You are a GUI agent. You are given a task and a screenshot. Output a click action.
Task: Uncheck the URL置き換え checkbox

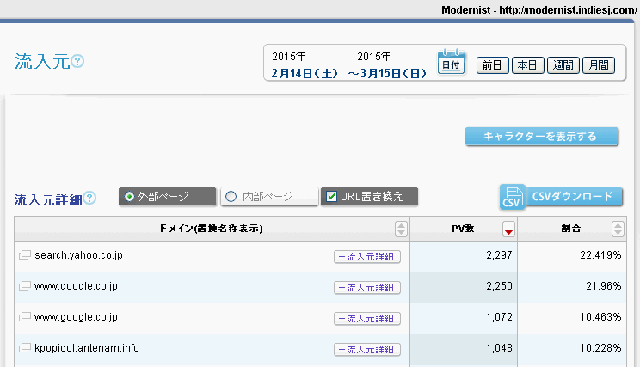coord(331,197)
